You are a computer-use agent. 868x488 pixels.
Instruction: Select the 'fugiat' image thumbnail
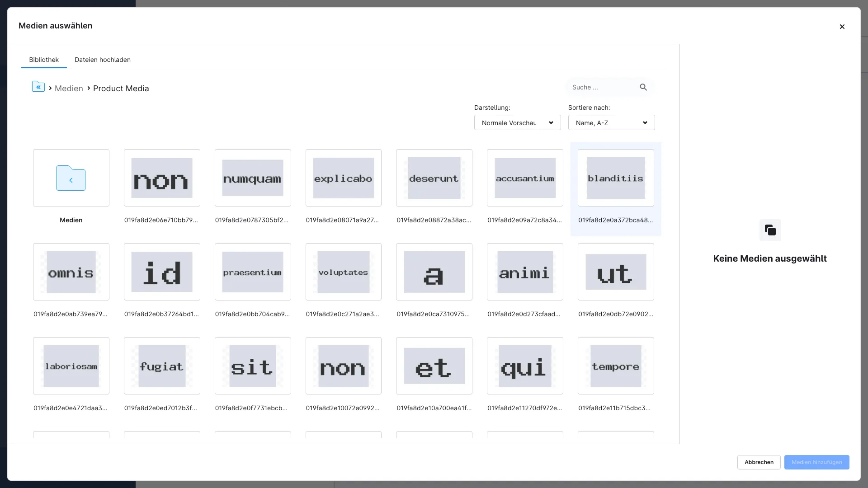coord(162,366)
